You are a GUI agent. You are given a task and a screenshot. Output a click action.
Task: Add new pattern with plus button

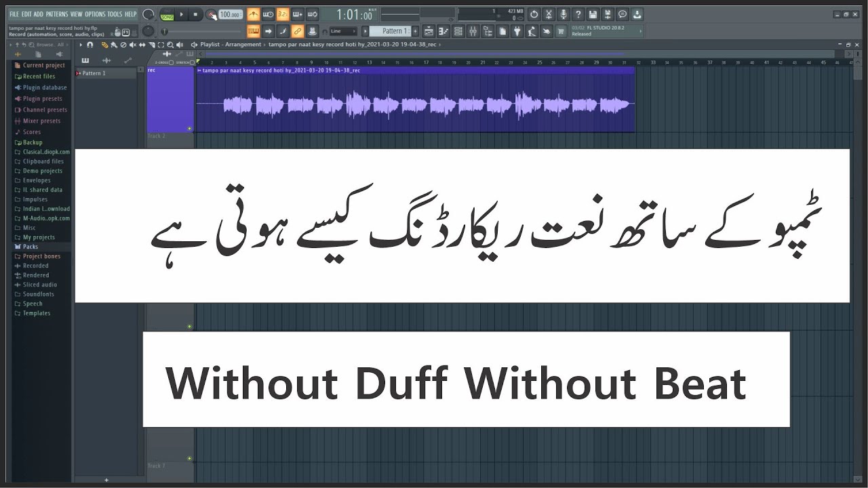pos(415,31)
